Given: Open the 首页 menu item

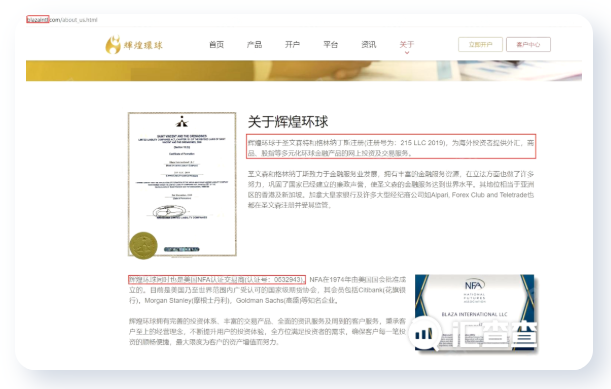Looking at the screenshot, I should coord(216,44).
